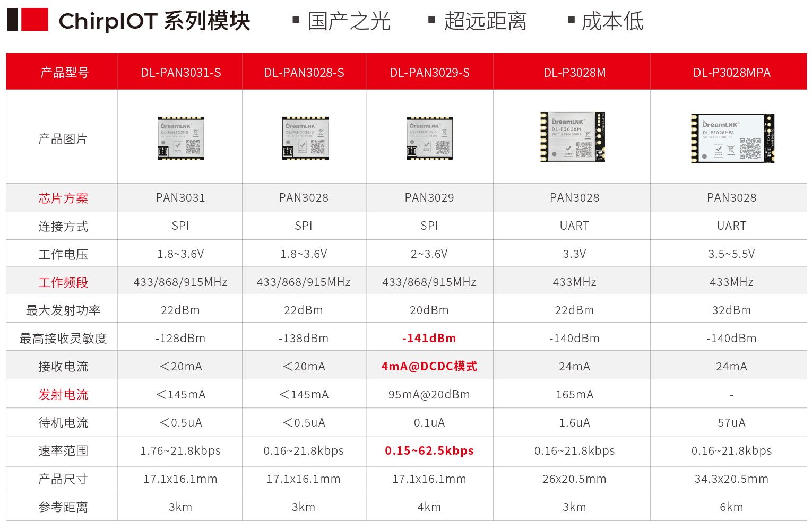Click the 工作电压 row label
The width and height of the screenshot is (812, 529).
click(x=63, y=255)
